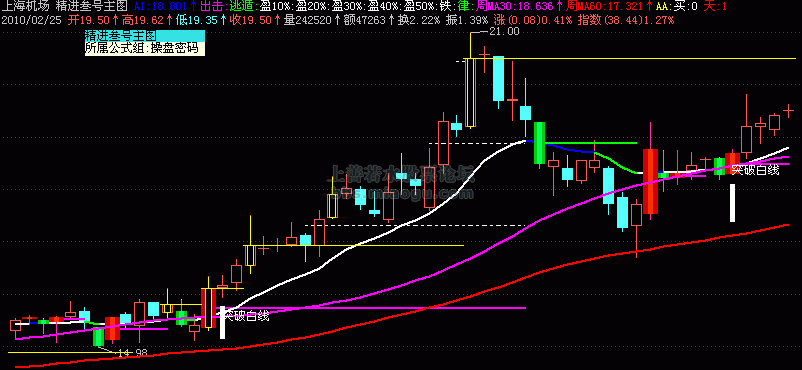Select the large green candlestick after the peak
This screenshot has width=802, height=370.
point(540,143)
